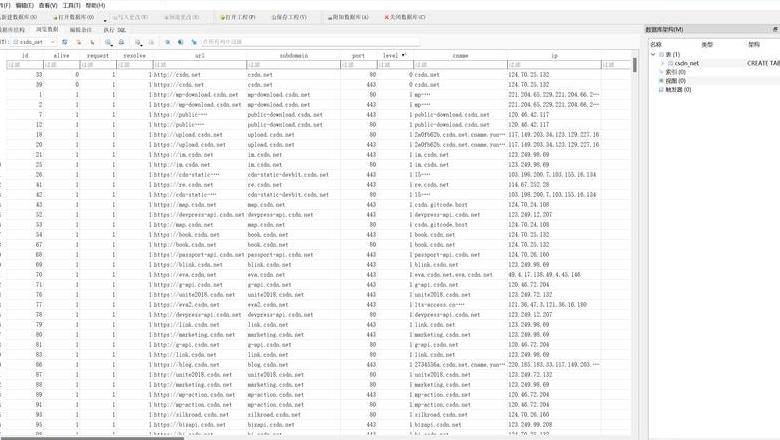Sort by the alive column header
This screenshot has height=440, width=780.
[61, 56]
